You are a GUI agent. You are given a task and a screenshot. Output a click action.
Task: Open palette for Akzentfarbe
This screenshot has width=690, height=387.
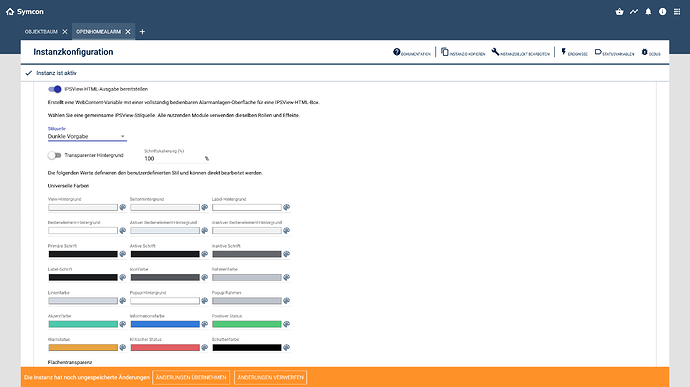pyautogui.click(x=123, y=324)
